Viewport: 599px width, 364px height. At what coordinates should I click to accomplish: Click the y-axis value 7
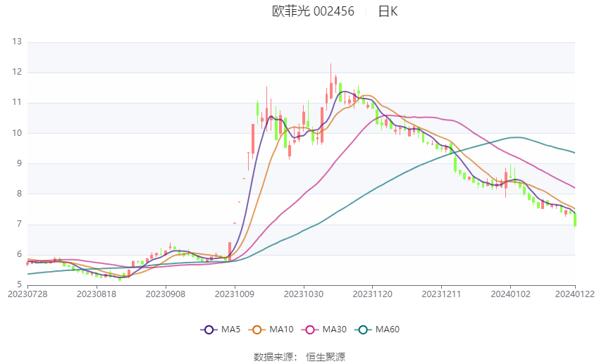coord(19,224)
